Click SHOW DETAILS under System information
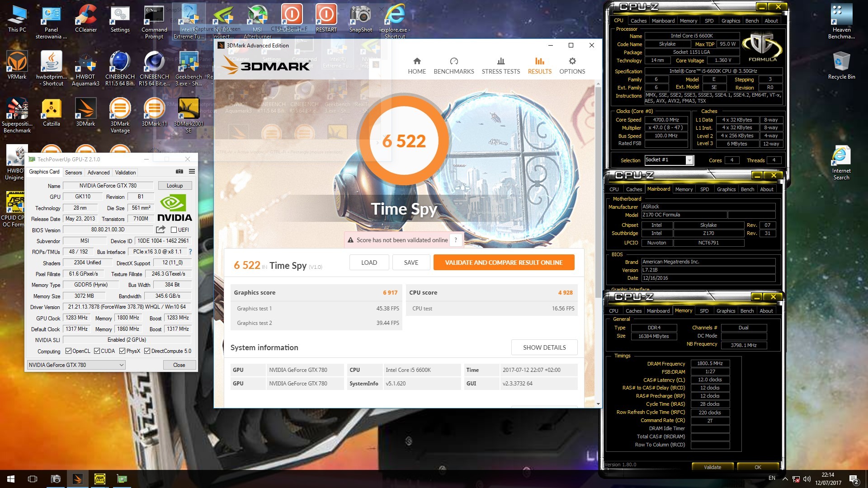Viewport: 868px width, 488px height. pos(544,347)
